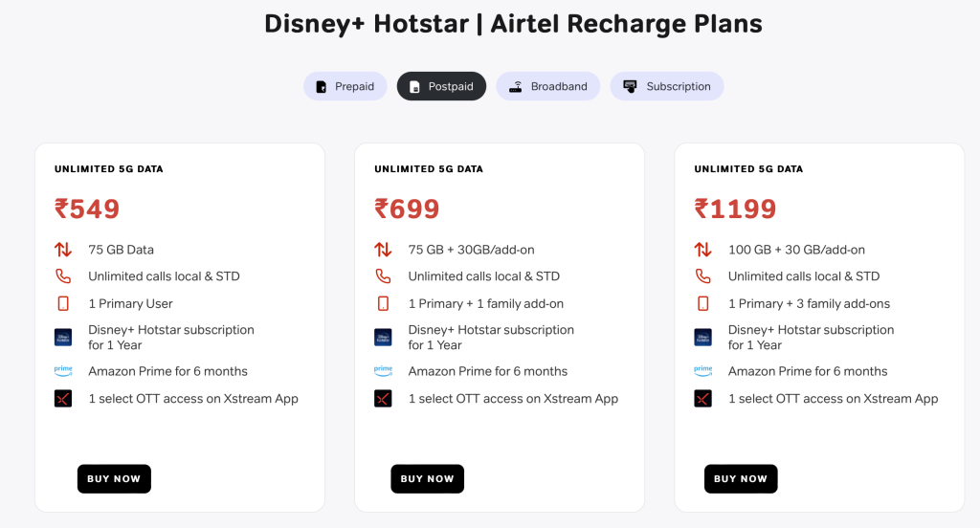Click the ₹1199 price heading
The height and width of the screenshot is (528, 980).
coord(736,209)
